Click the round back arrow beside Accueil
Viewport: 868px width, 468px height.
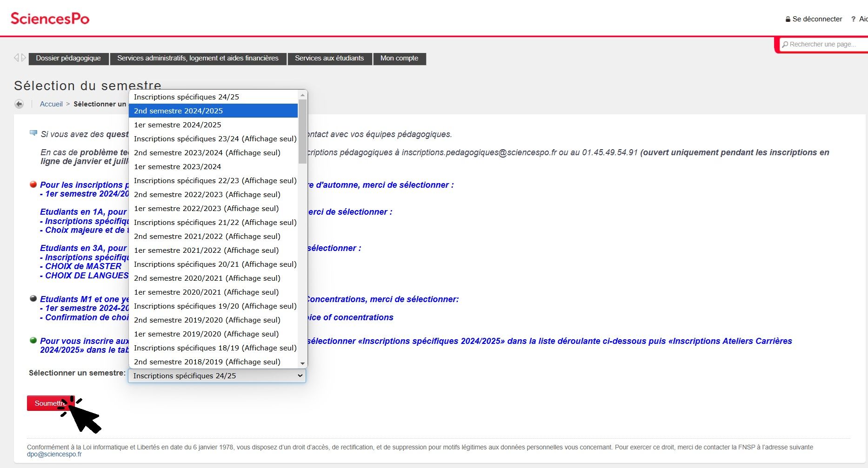coord(19,104)
